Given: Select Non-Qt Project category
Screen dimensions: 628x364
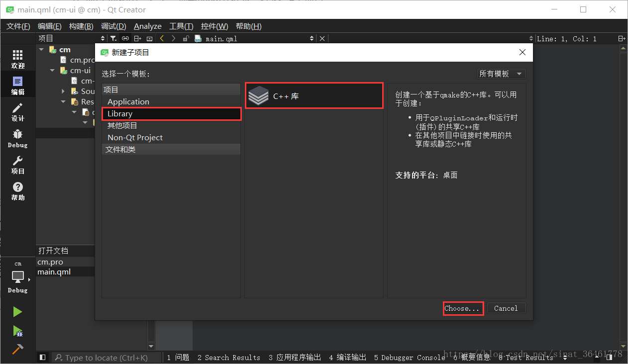Looking at the screenshot, I should tap(171, 138).
